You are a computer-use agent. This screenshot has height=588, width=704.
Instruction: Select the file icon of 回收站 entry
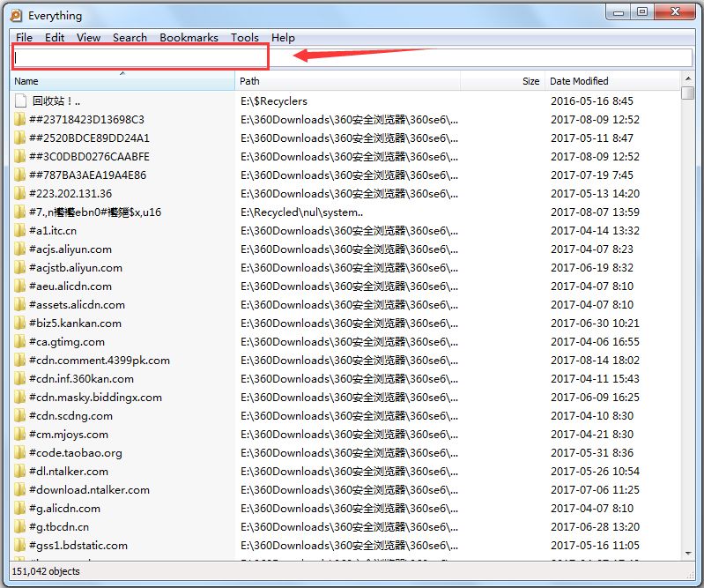click(x=20, y=100)
